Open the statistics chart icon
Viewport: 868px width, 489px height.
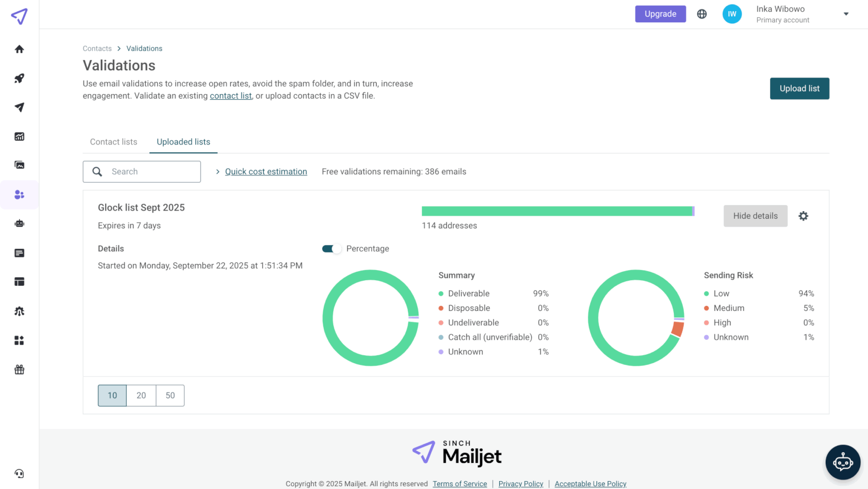19,136
